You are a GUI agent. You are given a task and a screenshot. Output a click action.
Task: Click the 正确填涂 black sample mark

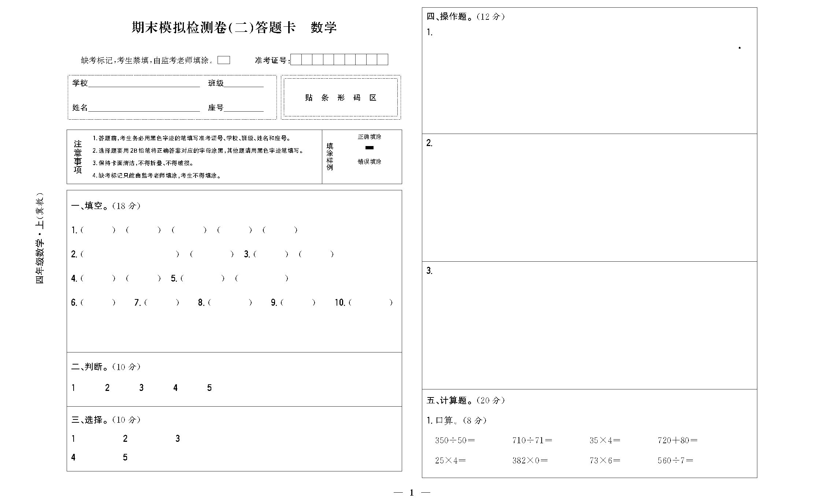click(370, 148)
